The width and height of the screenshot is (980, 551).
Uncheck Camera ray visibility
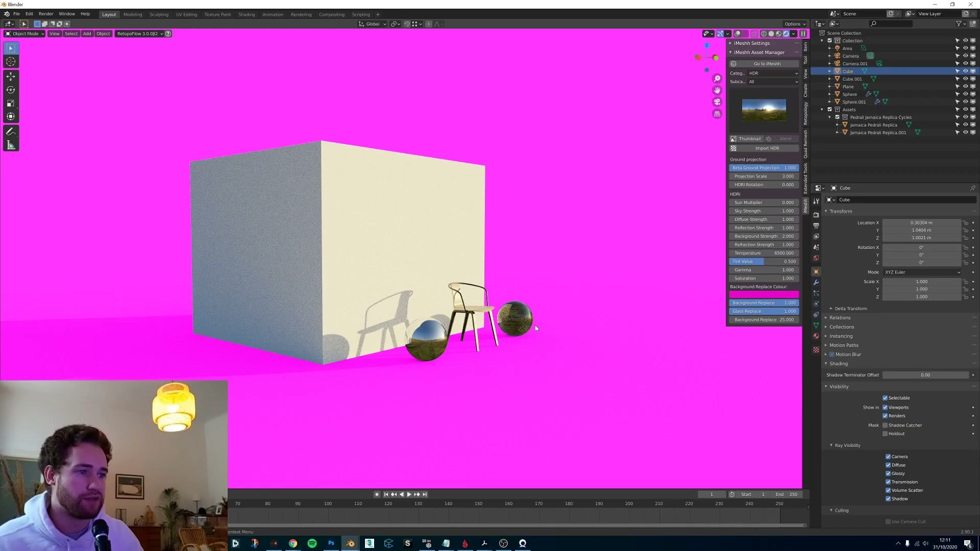pyautogui.click(x=888, y=457)
